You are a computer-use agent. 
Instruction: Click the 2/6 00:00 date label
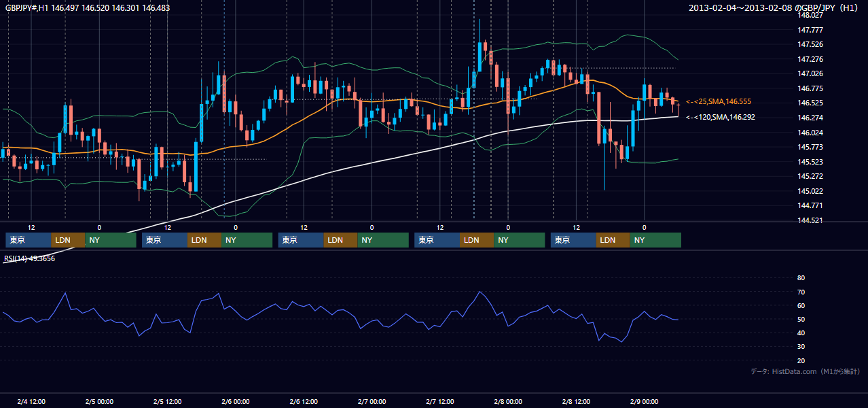click(x=236, y=402)
